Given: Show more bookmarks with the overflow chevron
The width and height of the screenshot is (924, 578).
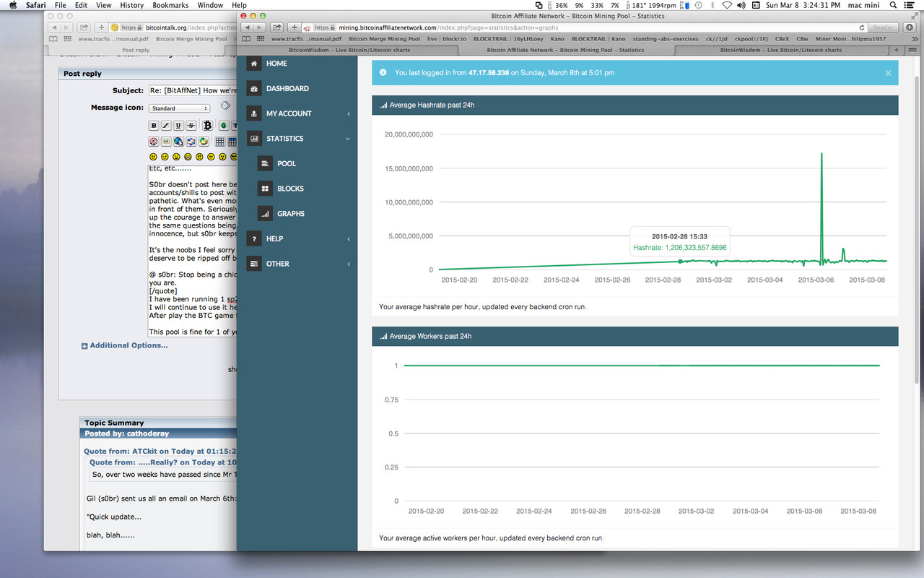Looking at the screenshot, I should tap(915, 39).
